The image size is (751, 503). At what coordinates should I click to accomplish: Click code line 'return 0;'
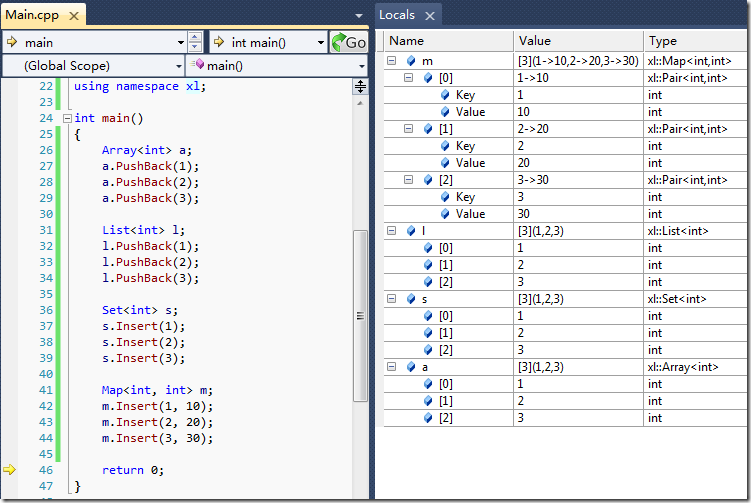(133, 470)
